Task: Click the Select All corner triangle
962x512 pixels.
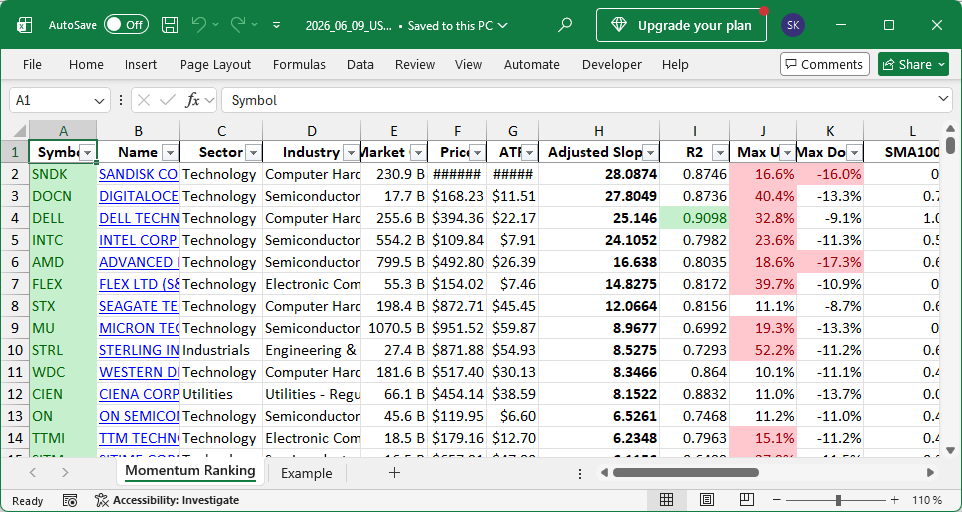Action: pyautogui.click(x=19, y=131)
